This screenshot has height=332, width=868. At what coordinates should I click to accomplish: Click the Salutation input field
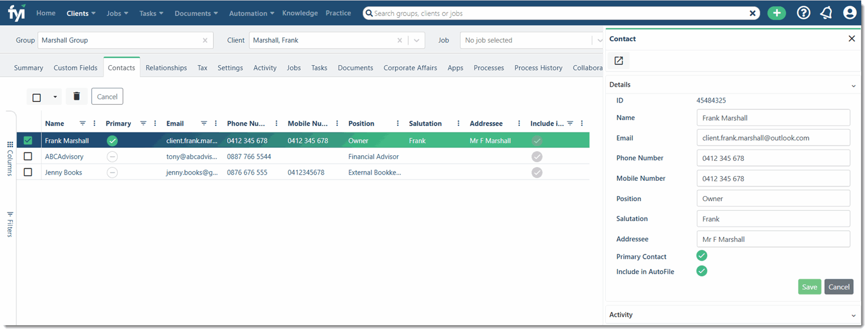(x=773, y=219)
